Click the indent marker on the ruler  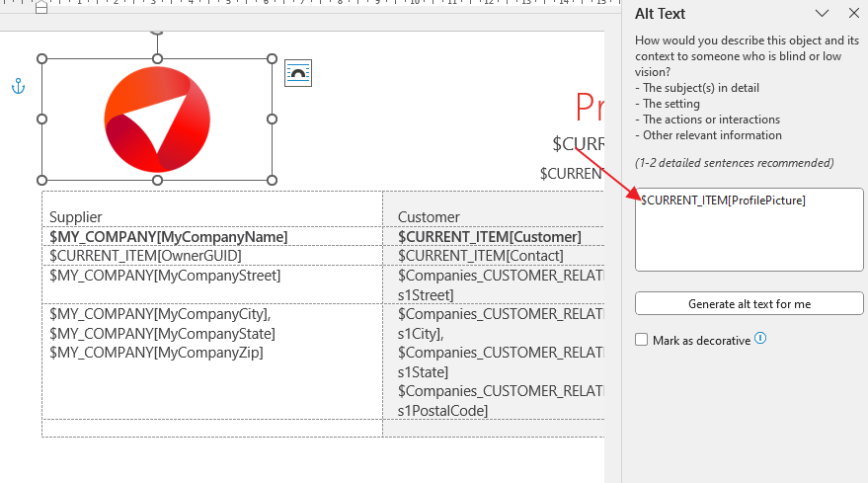point(40,8)
